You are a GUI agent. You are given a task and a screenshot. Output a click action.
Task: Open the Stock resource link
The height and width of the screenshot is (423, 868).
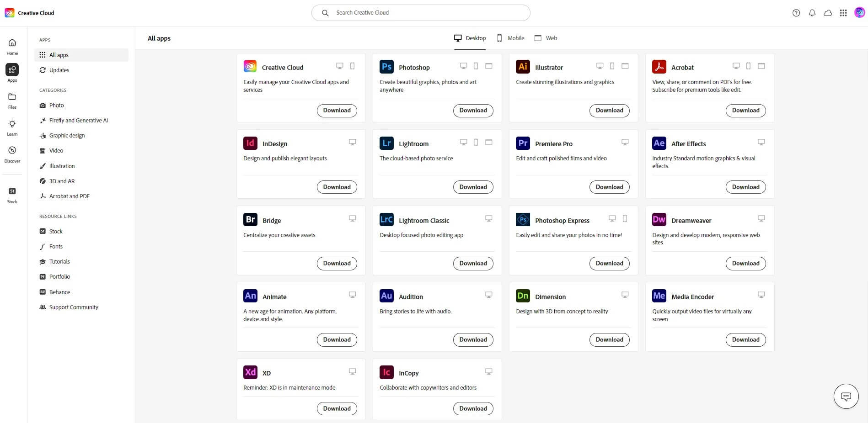[81, 231]
